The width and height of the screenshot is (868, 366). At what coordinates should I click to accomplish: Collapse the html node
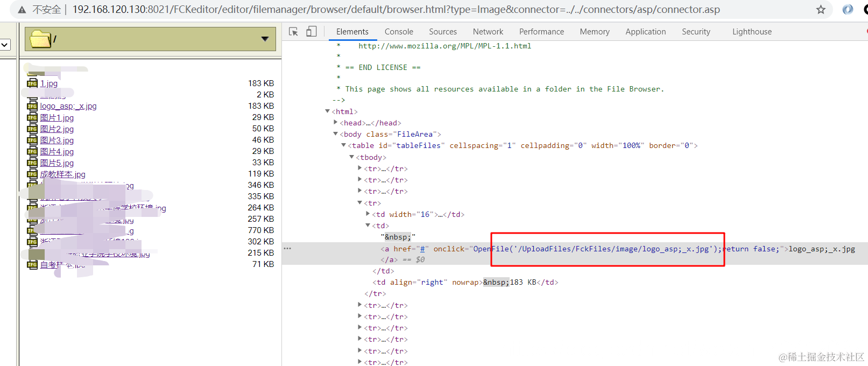coord(328,111)
